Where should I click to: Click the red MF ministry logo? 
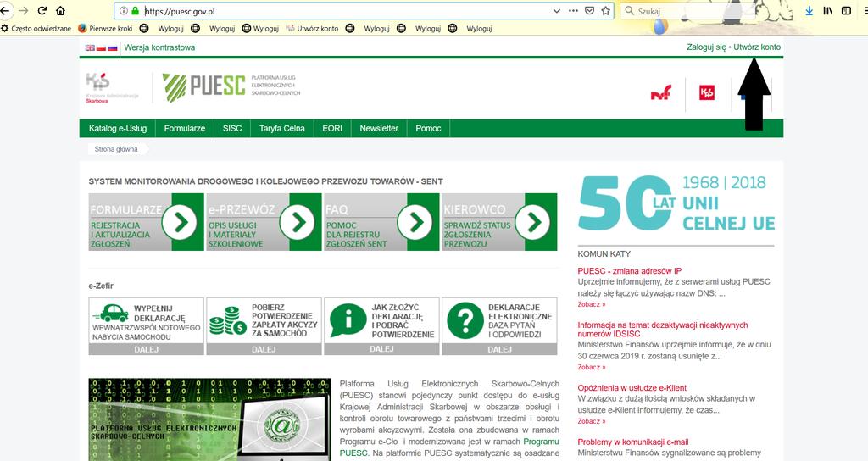(661, 93)
